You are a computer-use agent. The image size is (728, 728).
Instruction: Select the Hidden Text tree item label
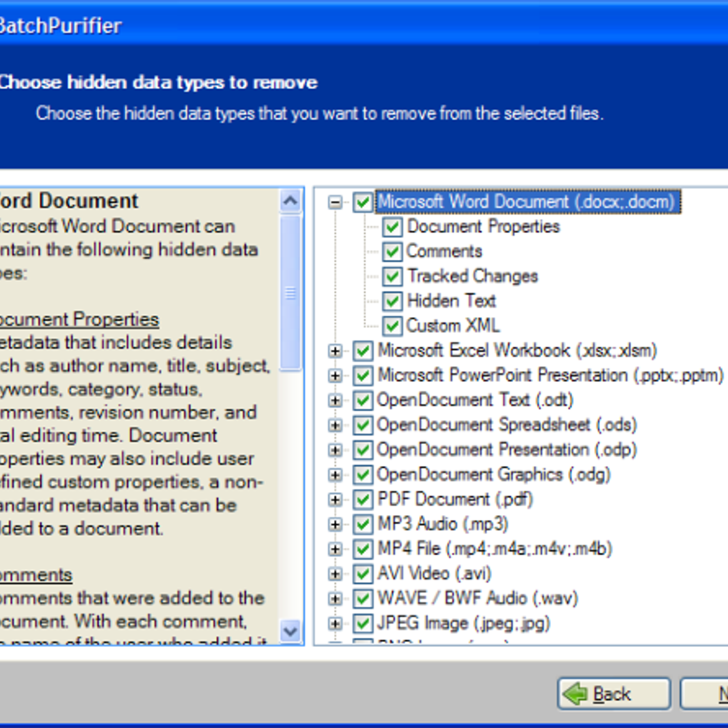coord(451,301)
